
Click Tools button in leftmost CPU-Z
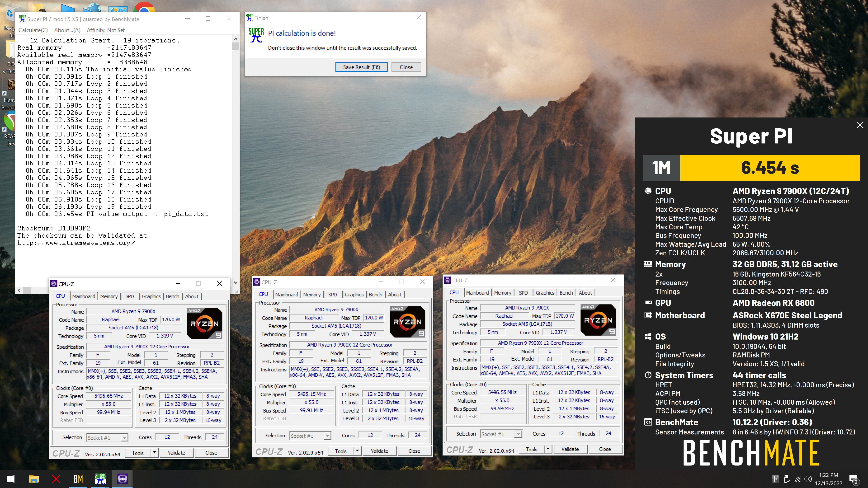138,453
